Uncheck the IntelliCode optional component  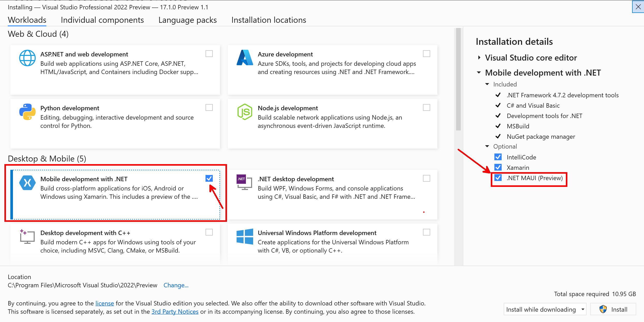tap(498, 157)
